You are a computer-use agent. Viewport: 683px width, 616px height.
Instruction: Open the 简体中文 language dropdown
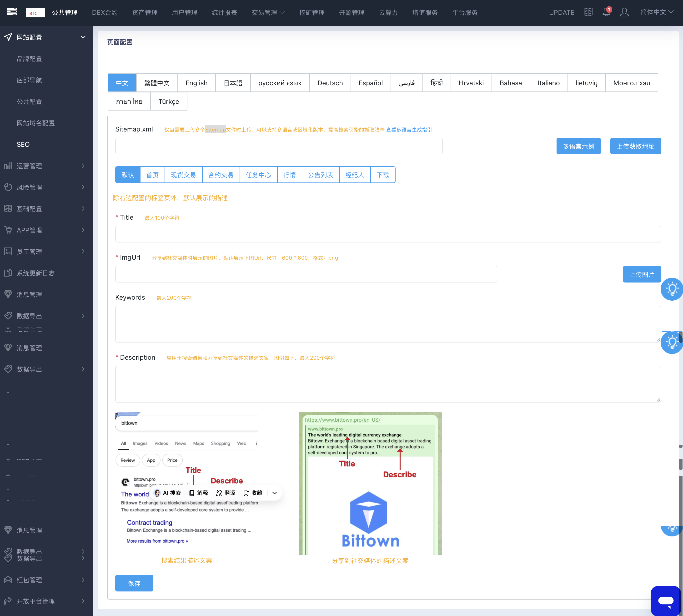[657, 12]
